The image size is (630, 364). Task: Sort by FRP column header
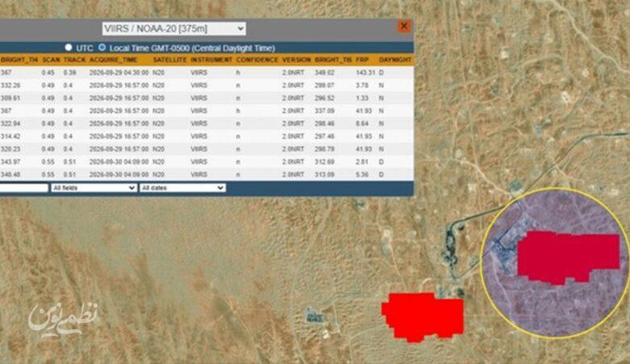coord(362,60)
